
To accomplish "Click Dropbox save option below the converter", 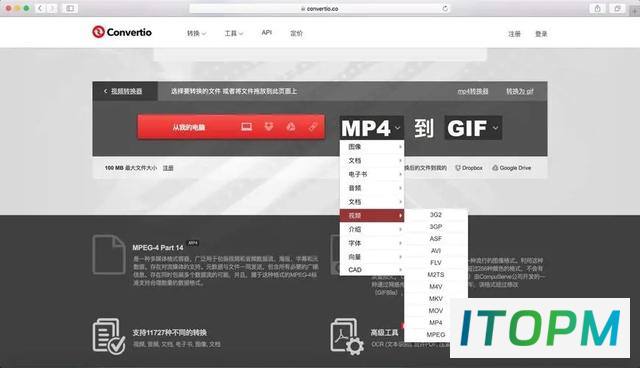I will point(469,168).
